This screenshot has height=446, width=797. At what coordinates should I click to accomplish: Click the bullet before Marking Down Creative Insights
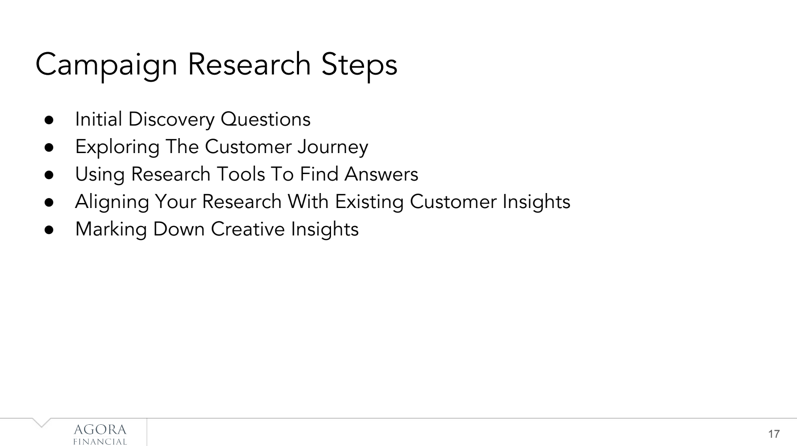(49, 230)
